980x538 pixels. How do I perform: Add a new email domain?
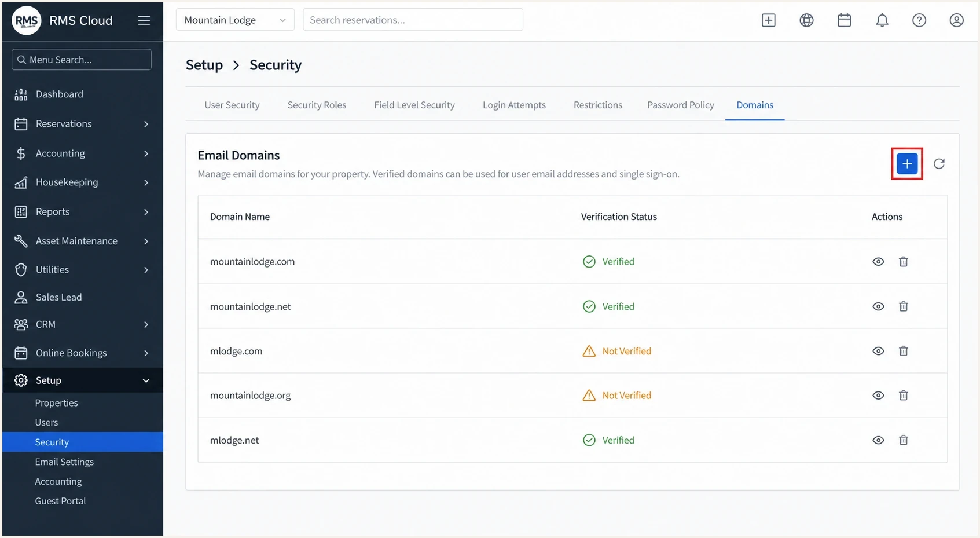(907, 164)
